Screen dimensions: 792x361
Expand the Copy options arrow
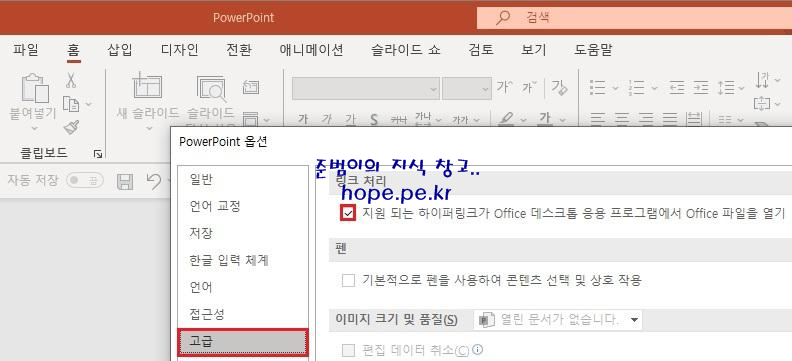point(89,104)
